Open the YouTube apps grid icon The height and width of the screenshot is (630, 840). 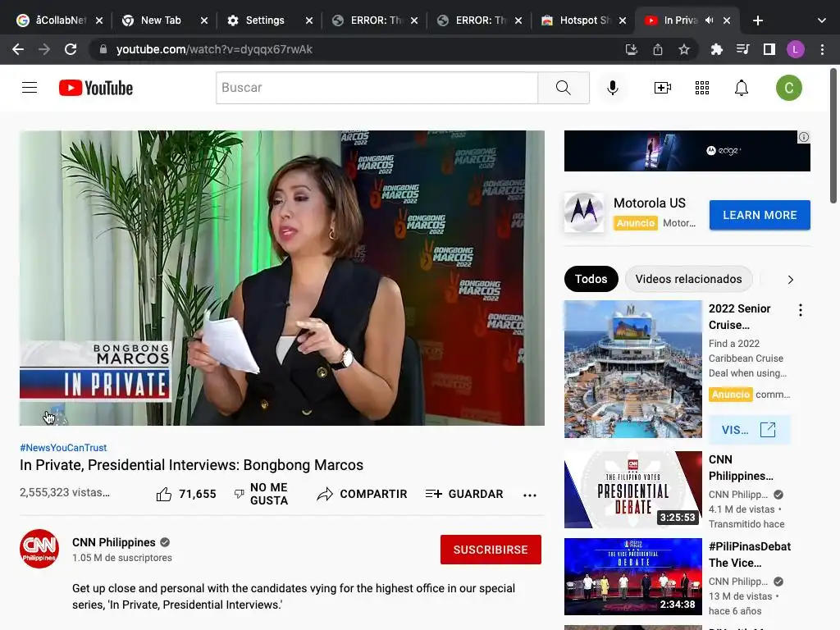pos(702,88)
